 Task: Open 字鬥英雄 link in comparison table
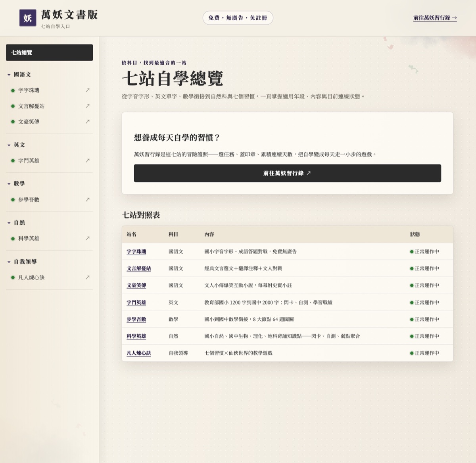pyautogui.click(x=136, y=302)
